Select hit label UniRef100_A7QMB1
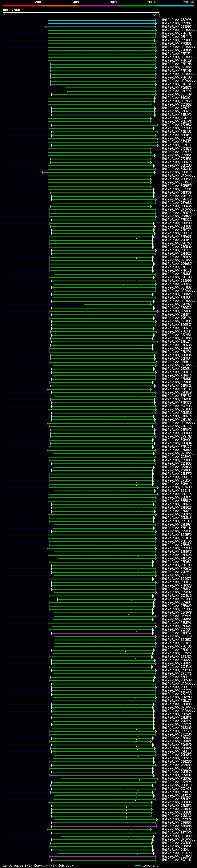Viewport: 197px width, 868px height. [x=177, y=43]
